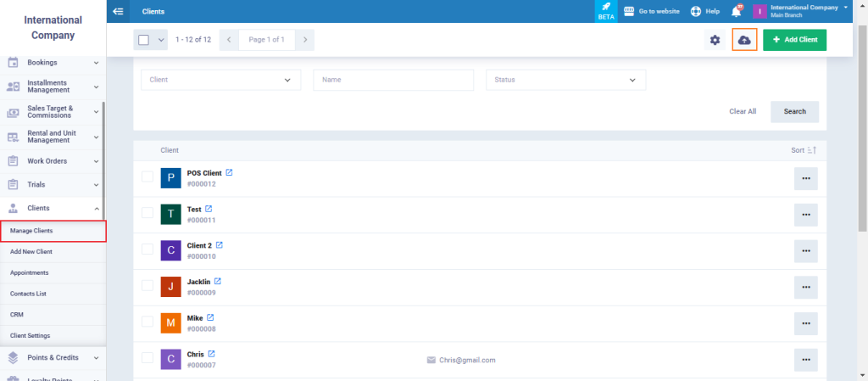The width and height of the screenshot is (868, 381).
Task: Open POS Client external link icon
Action: click(x=229, y=172)
